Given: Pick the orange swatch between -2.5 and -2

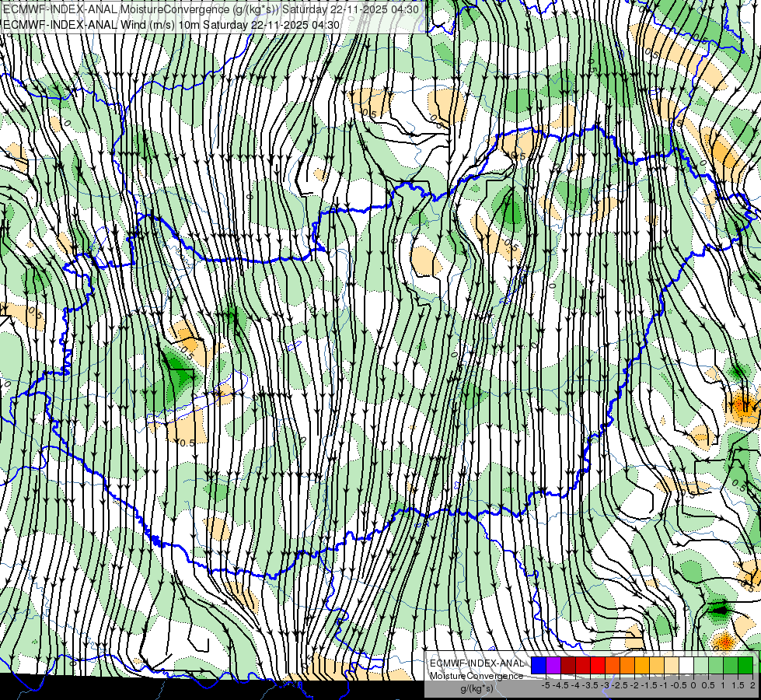Looking at the screenshot, I should (x=627, y=665).
